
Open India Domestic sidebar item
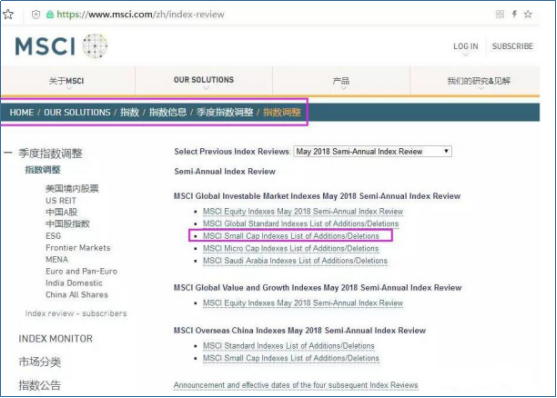click(x=74, y=283)
